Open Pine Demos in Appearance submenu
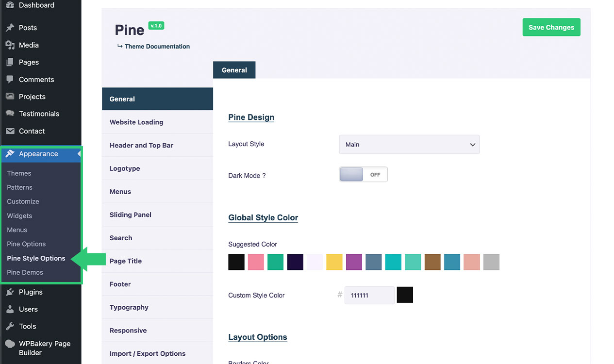 pyautogui.click(x=25, y=272)
